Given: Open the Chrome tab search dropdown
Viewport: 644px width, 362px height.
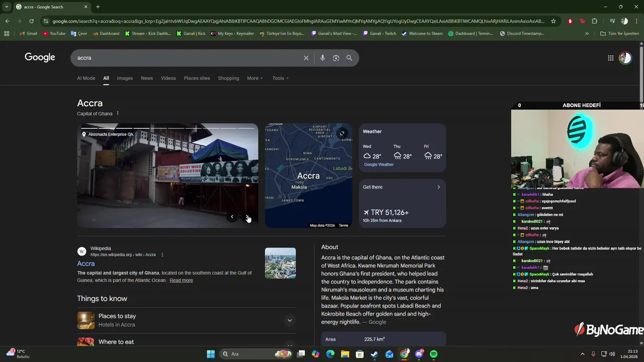Looking at the screenshot, I should click(7, 7).
